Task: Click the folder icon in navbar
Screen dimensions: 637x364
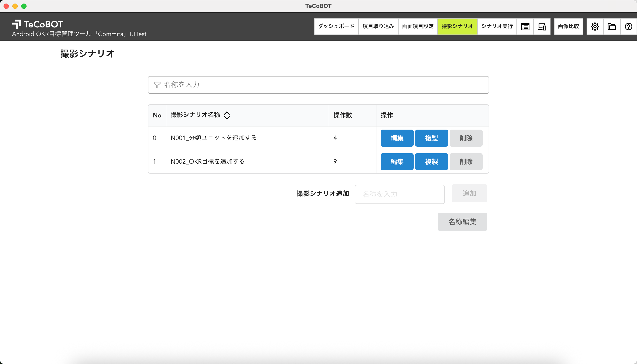Action: point(612,27)
